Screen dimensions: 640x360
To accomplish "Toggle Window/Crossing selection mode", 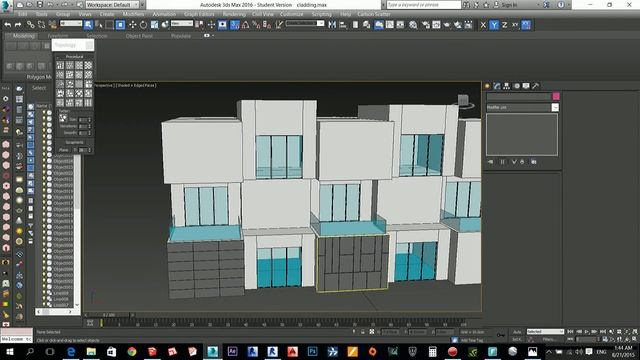I will click(x=120, y=25).
